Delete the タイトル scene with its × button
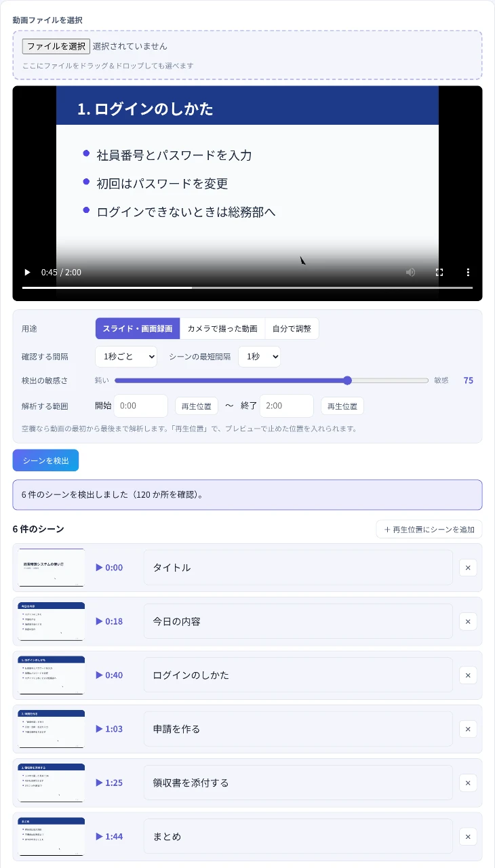The height and width of the screenshot is (868, 495). coord(468,568)
